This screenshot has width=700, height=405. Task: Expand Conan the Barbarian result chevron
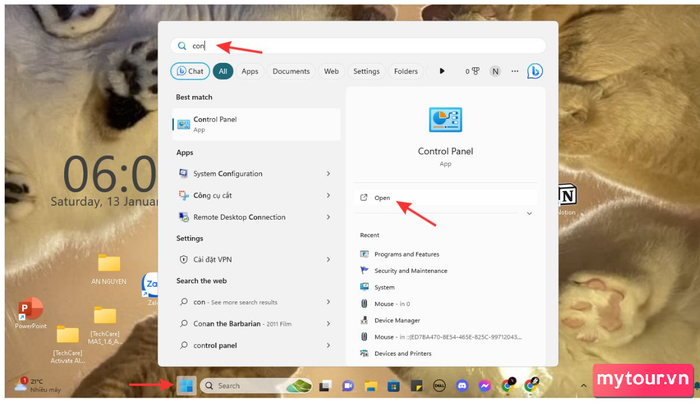tap(328, 323)
